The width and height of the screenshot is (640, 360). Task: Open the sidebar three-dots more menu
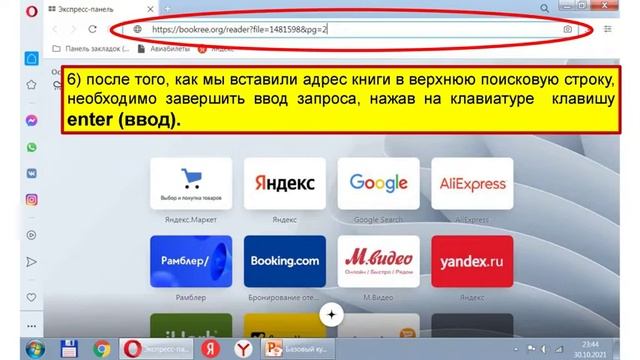coord(31,326)
